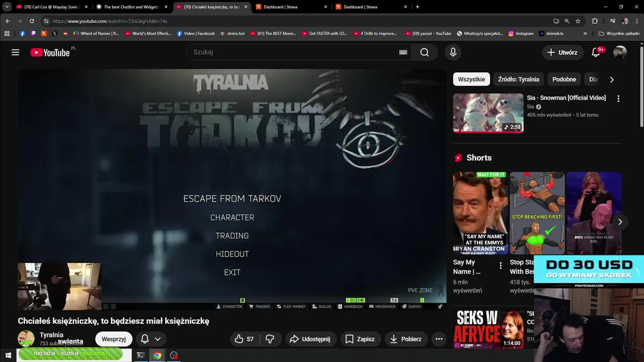
Task: Go back in the browser
Action: 8,21
